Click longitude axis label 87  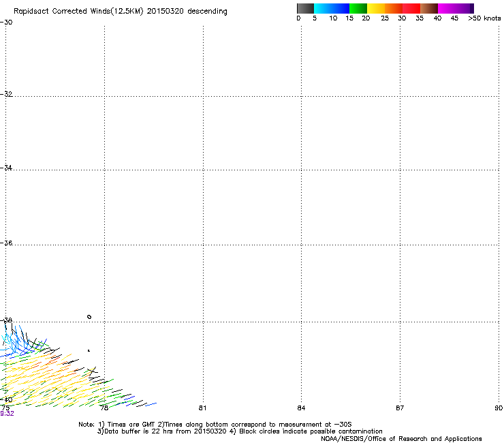coord(400,408)
